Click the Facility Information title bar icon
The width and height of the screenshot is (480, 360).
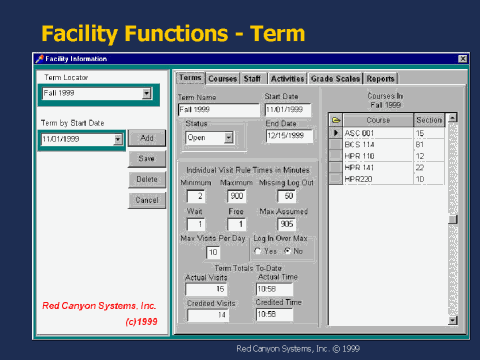(39, 59)
